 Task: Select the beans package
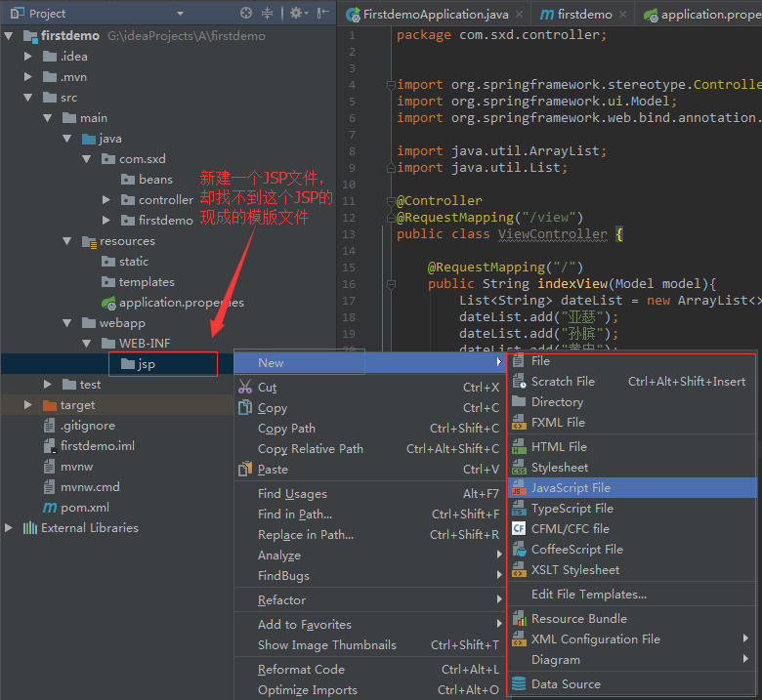147,180
